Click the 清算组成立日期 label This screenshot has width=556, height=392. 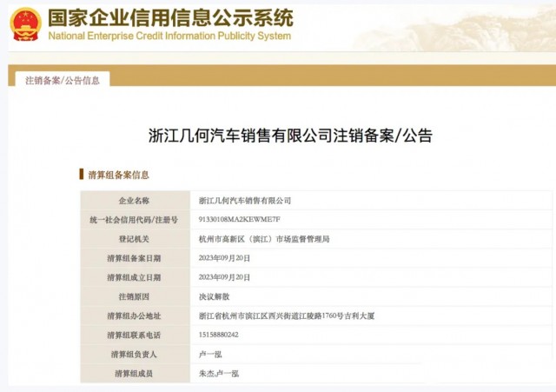tap(134, 277)
